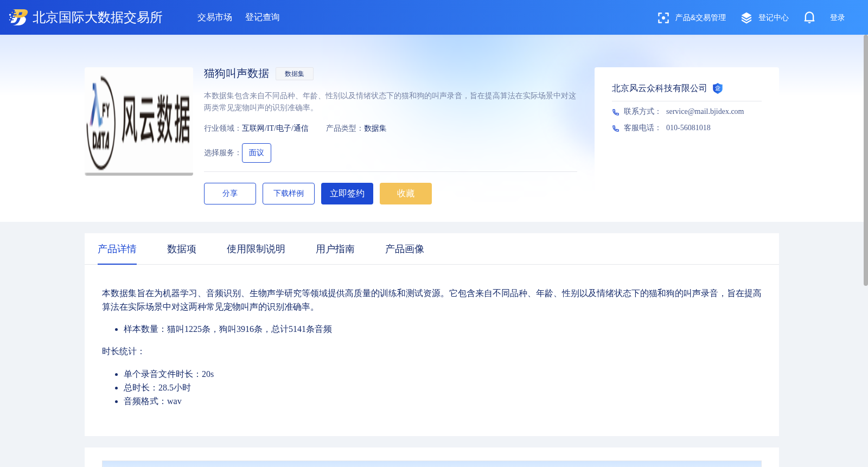Click company name 北京风云众科技有限公司
The width and height of the screenshot is (868, 467).
[x=659, y=88]
